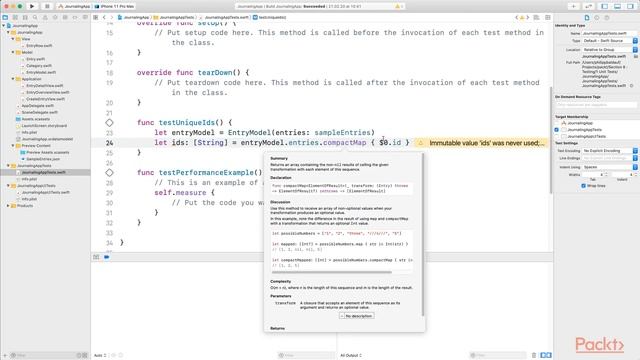
Task: Open the Line Endings dropdown
Action: tap(610, 158)
